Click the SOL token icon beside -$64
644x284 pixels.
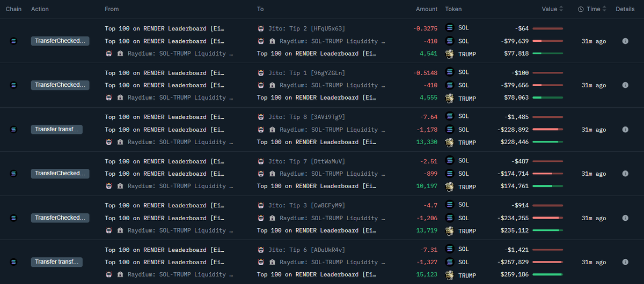coord(450,28)
